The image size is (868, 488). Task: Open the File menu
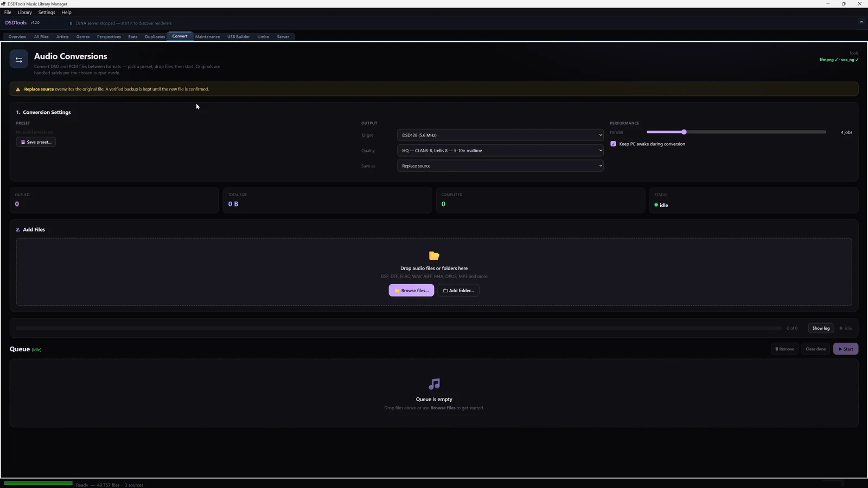pyautogui.click(x=8, y=12)
